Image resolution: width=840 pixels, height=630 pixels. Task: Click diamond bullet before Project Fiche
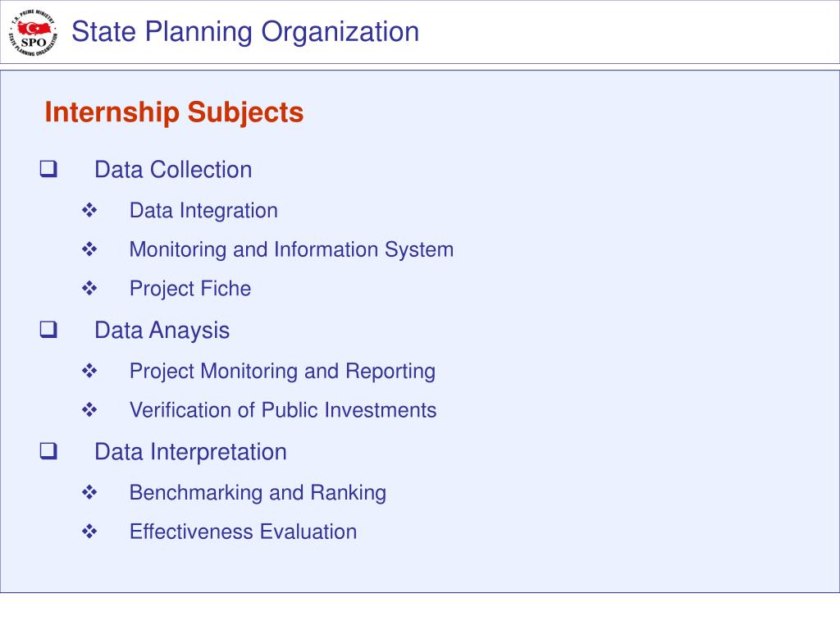pos(89,288)
